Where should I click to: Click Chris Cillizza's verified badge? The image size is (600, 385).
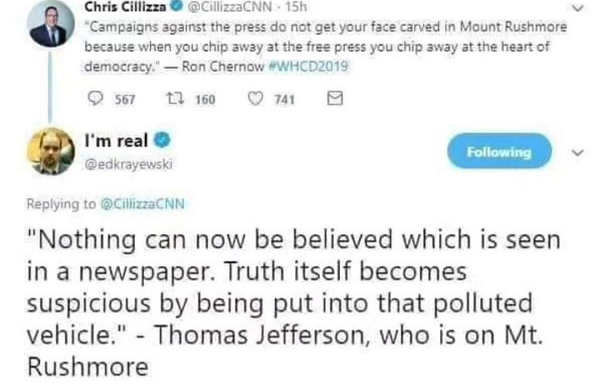coord(178,6)
